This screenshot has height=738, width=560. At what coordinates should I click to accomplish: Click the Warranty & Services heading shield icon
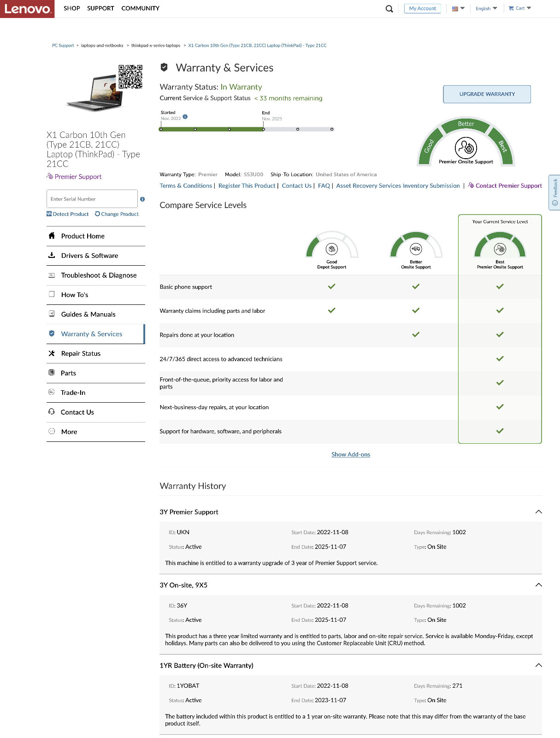click(x=164, y=67)
